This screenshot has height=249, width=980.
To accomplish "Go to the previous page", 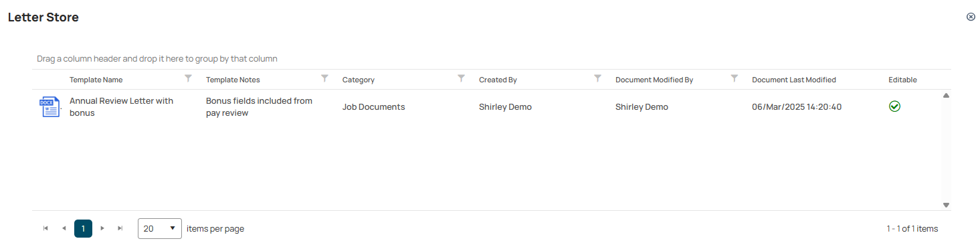I will [64, 228].
